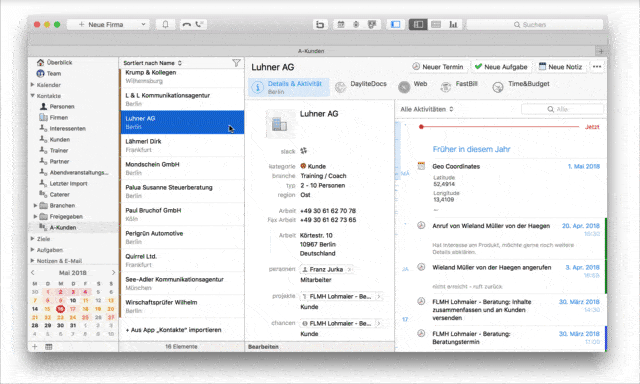Viewport: 640px width, 384px height.
Task: Focus the Alle activity search field
Action: point(562,109)
